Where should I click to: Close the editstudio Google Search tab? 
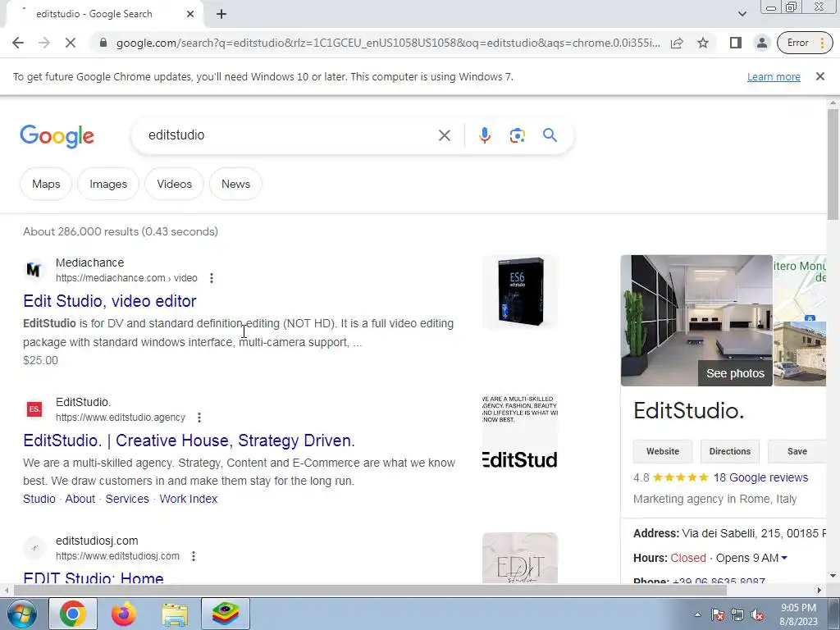click(x=190, y=14)
